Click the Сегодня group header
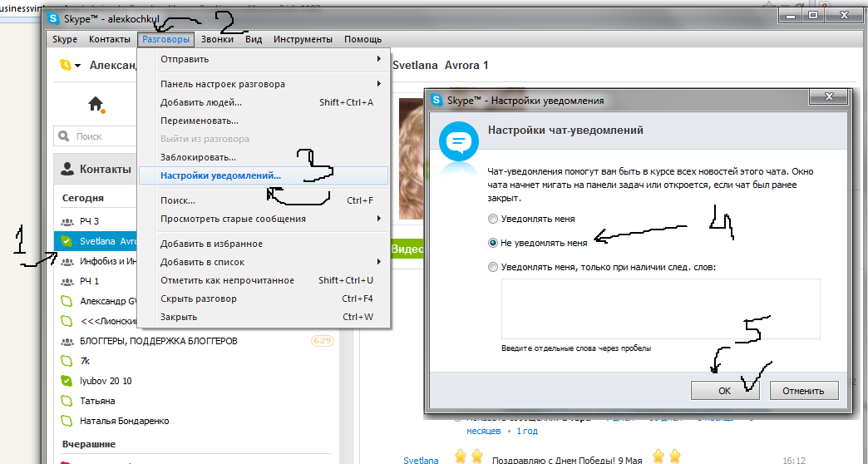Image resolution: width=868 pixels, height=464 pixels. (83, 198)
